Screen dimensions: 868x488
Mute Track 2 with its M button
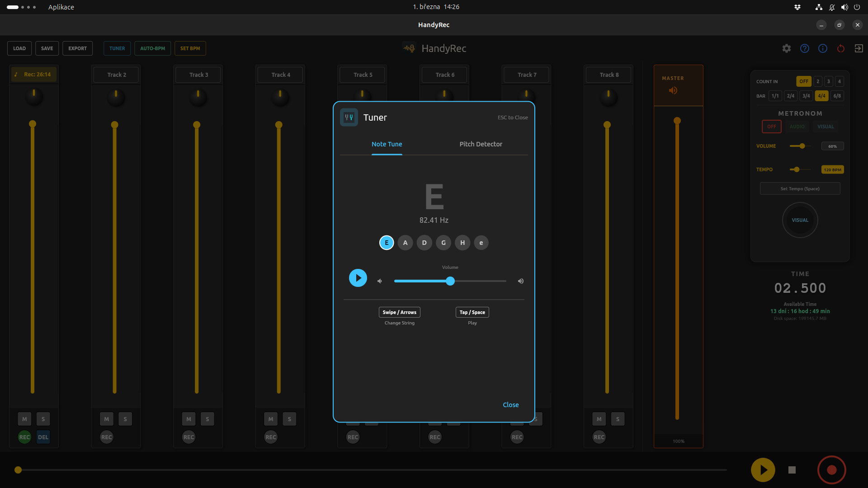[x=106, y=419]
